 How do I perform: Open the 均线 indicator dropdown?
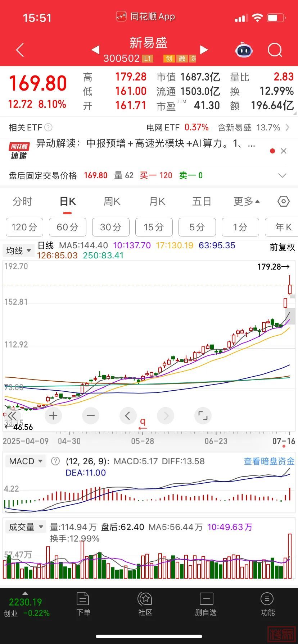click(x=18, y=250)
